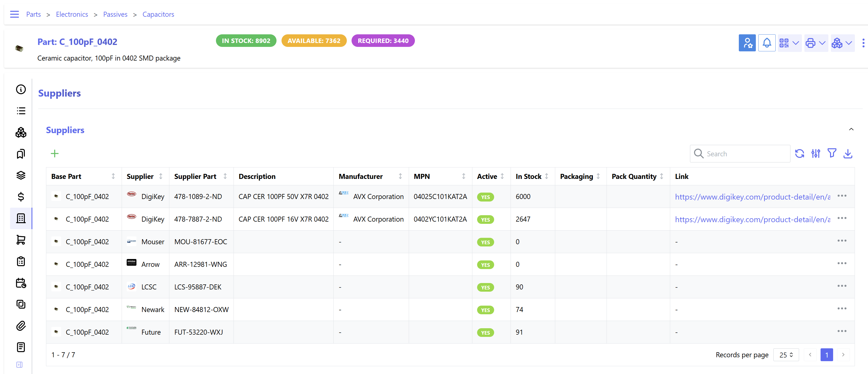Refresh the suppliers table data
The width and height of the screenshot is (868, 374).
point(799,154)
